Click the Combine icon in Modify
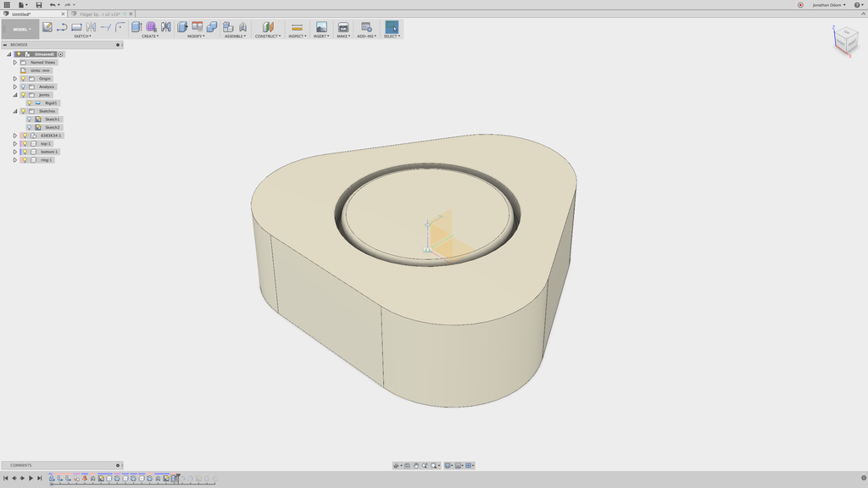The width and height of the screenshot is (868, 488). click(211, 26)
